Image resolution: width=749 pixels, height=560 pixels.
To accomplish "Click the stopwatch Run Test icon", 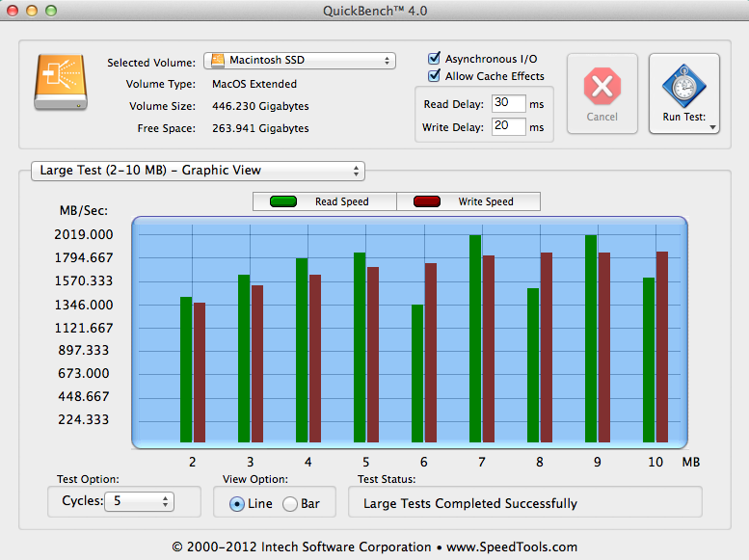I will (684, 86).
